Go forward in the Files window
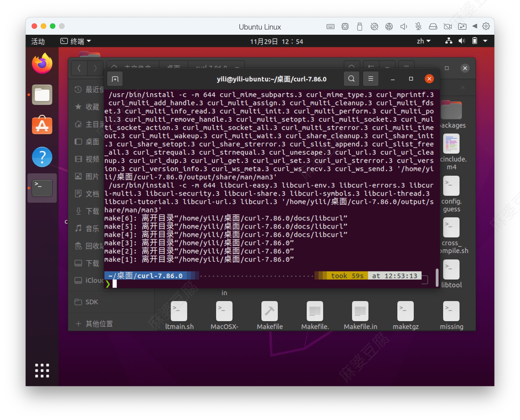 pyautogui.click(x=95, y=68)
